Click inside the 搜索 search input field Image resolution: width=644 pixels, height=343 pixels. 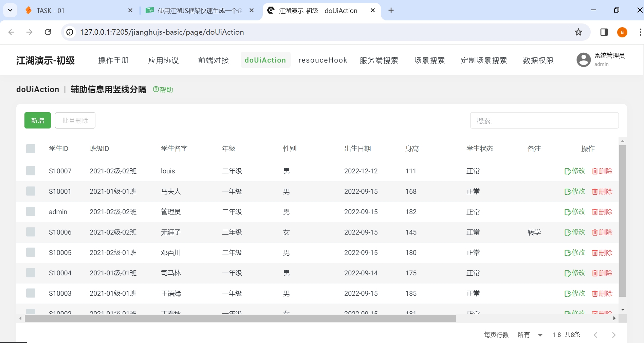coord(544,120)
